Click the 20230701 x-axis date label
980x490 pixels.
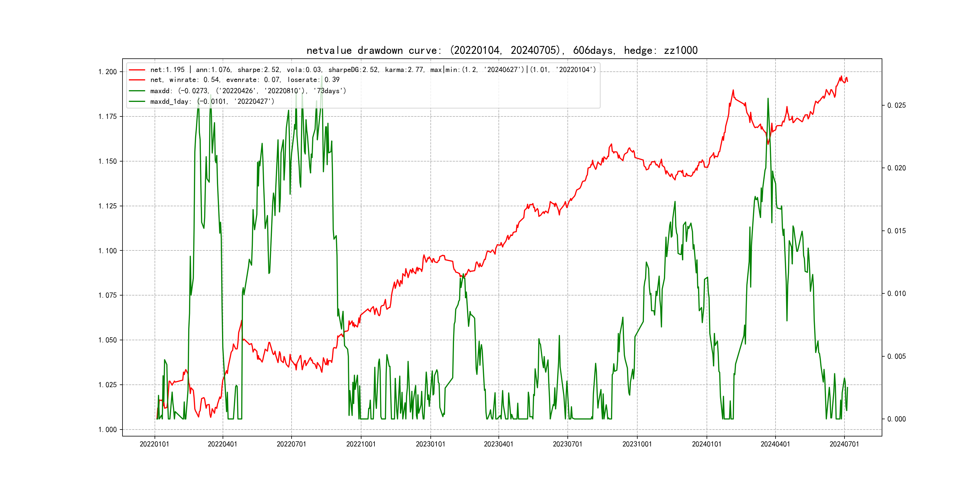[x=567, y=444]
